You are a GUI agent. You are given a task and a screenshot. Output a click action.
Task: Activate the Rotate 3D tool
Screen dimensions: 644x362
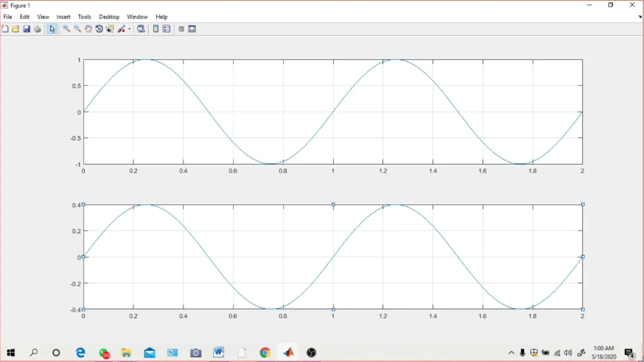pyautogui.click(x=99, y=29)
